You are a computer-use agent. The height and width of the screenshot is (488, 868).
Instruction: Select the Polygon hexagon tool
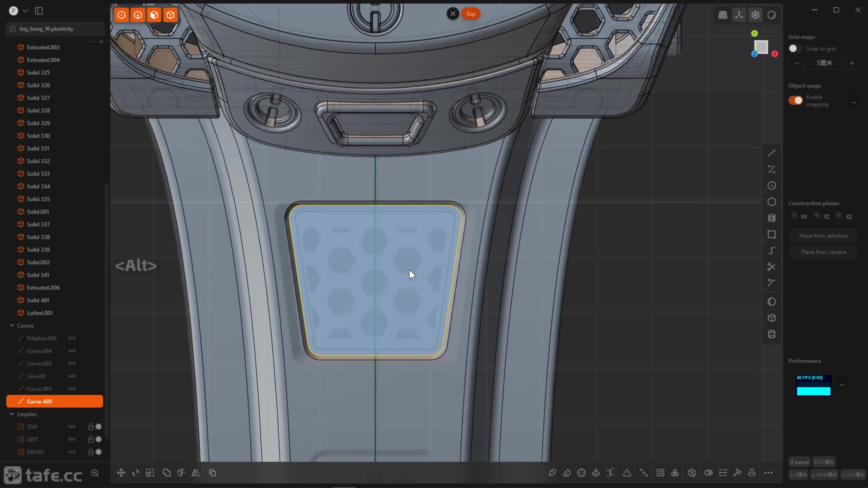(x=771, y=202)
